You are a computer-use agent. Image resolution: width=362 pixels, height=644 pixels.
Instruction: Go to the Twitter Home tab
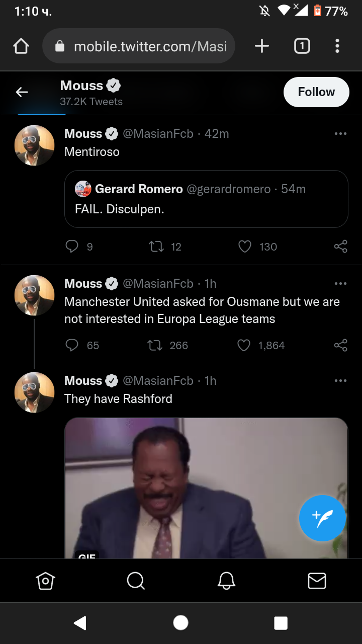45,581
